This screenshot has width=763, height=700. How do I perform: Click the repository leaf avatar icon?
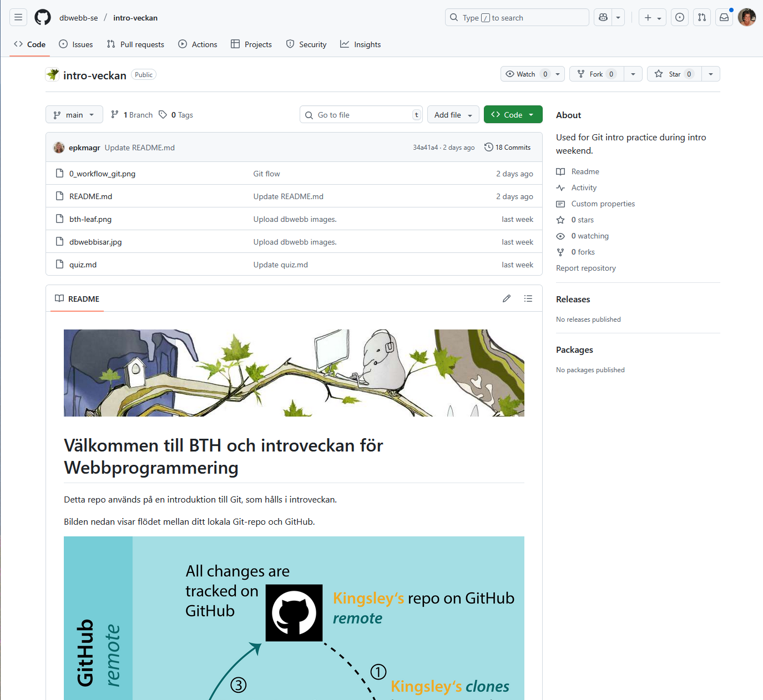point(53,74)
